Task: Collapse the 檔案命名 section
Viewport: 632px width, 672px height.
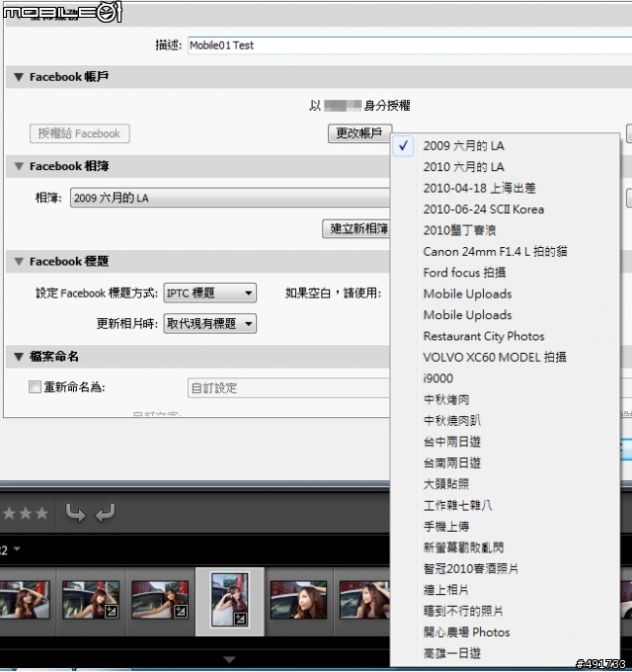Action: (19, 357)
